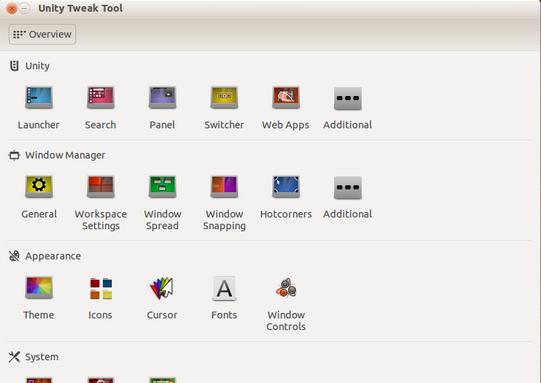541x383 pixels.
Task: Click the System section header
Action: pos(42,357)
